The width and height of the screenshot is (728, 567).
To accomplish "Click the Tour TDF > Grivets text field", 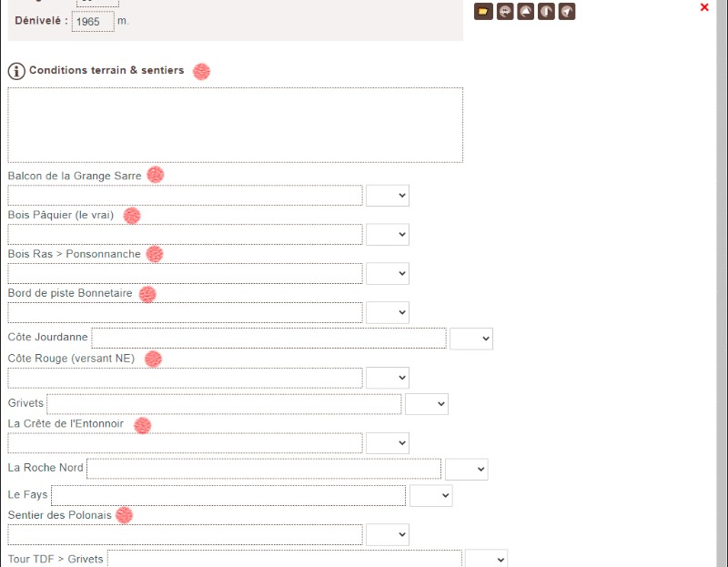I will tap(285, 559).
